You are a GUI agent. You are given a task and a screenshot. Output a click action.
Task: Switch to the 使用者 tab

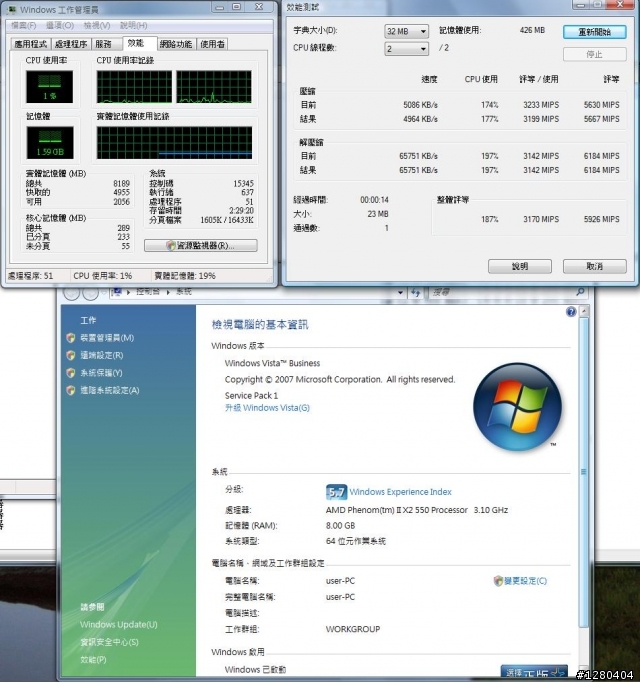click(212, 44)
